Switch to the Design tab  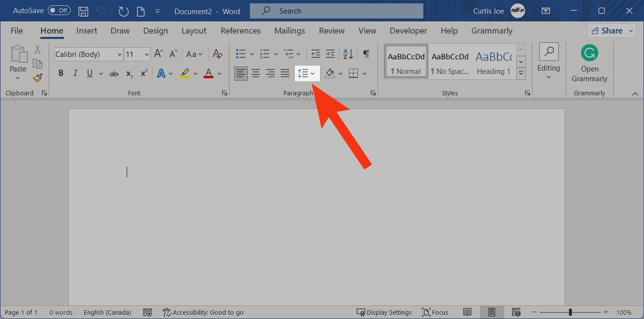(x=156, y=31)
